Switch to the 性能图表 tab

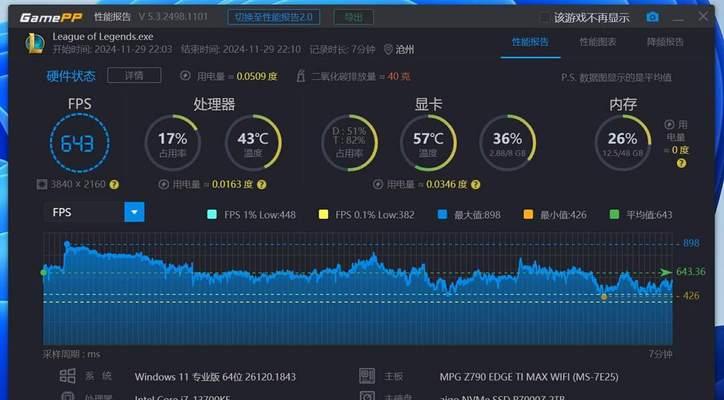(x=598, y=42)
